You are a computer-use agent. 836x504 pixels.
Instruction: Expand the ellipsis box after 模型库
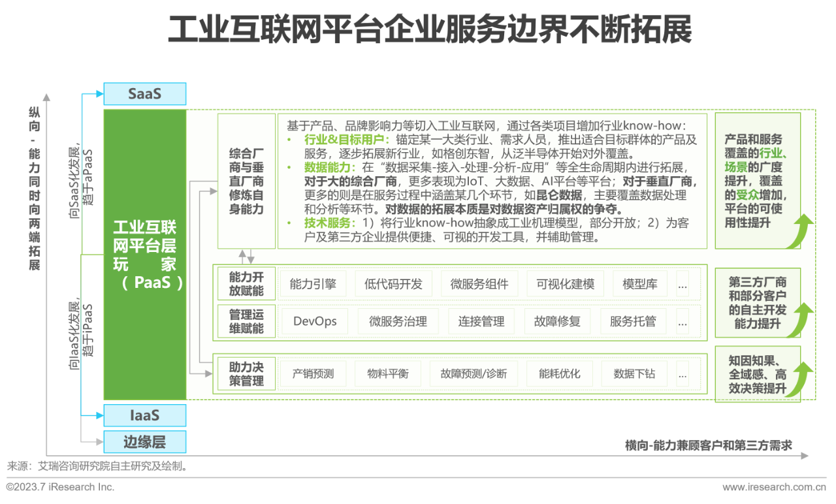pos(683,284)
